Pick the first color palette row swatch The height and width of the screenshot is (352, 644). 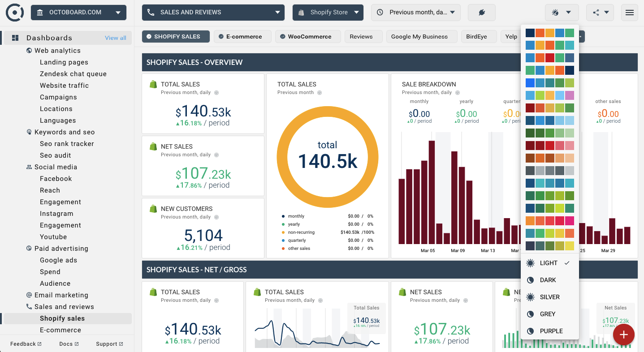tap(550, 33)
